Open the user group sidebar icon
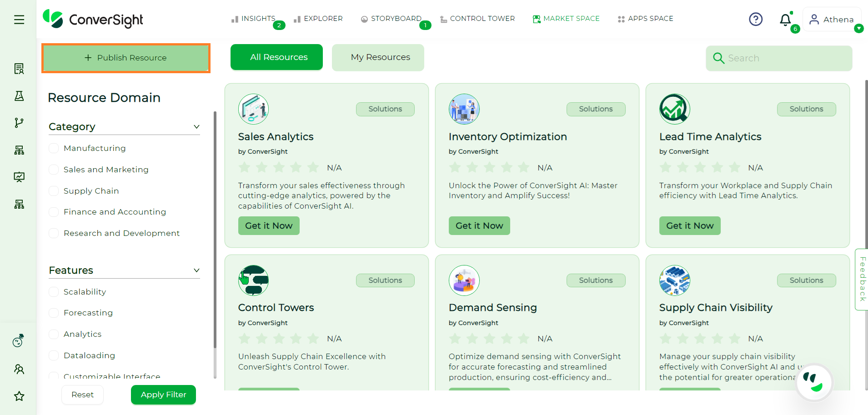 point(19,369)
